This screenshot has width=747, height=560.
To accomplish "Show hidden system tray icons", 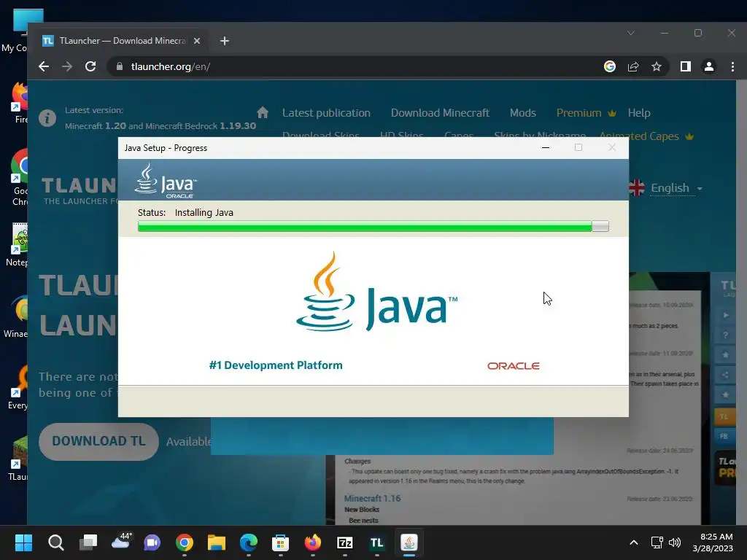I will 634,542.
